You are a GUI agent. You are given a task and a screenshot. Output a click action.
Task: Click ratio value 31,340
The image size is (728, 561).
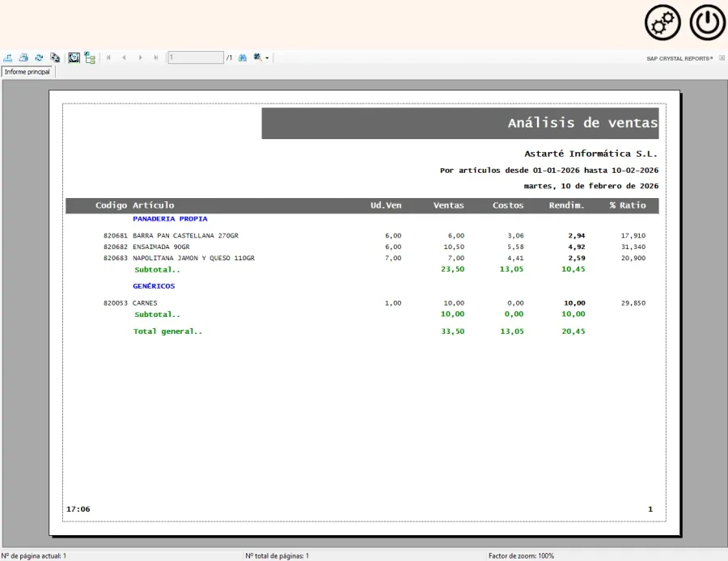(x=633, y=247)
